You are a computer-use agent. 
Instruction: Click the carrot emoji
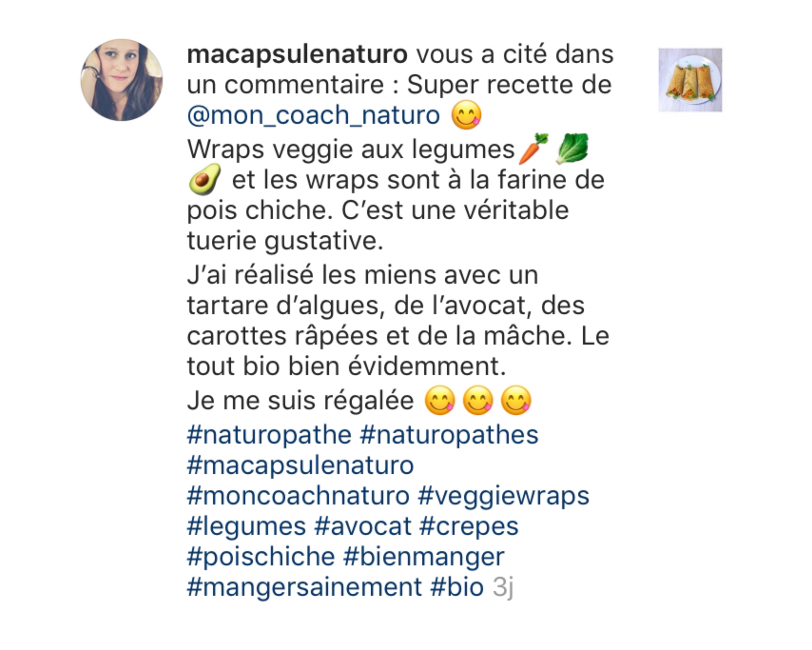534,149
